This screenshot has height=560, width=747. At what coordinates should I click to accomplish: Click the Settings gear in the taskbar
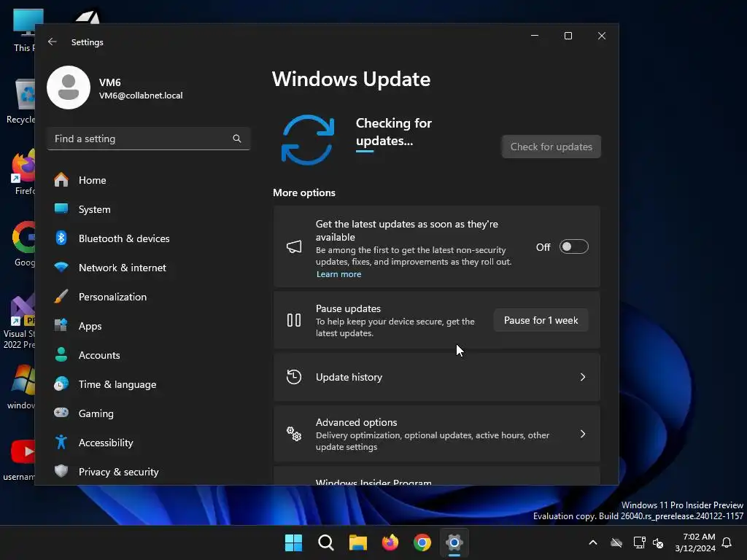pyautogui.click(x=454, y=542)
